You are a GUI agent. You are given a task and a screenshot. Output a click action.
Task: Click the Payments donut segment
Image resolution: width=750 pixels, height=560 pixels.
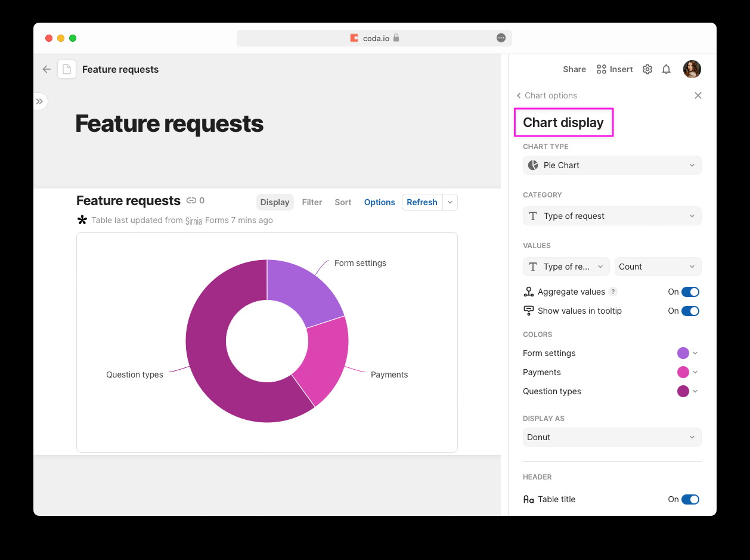coord(325,358)
